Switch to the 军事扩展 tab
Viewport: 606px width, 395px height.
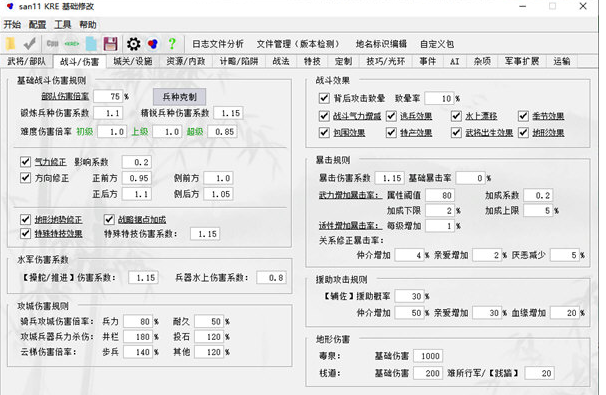(x=522, y=61)
